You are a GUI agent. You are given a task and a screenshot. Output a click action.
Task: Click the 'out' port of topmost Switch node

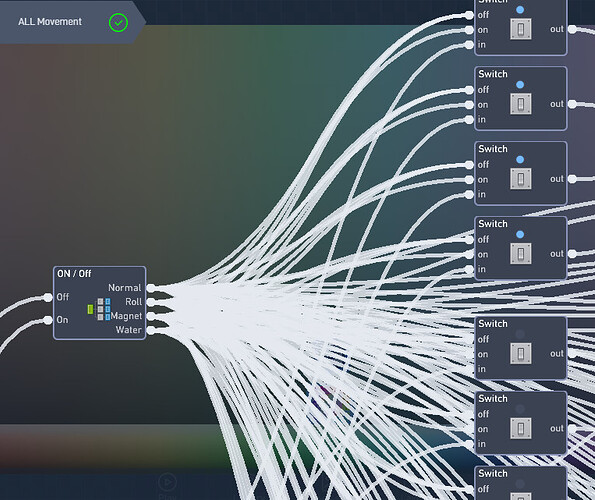click(x=572, y=29)
